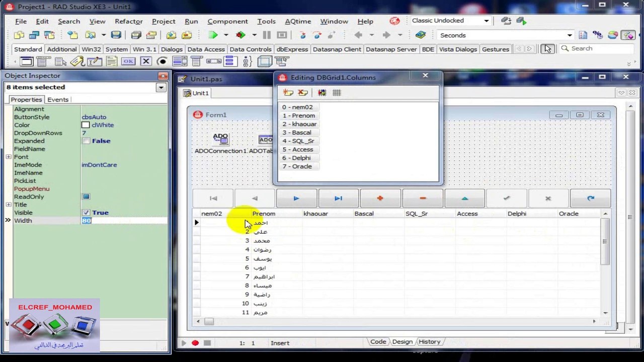Open the Run button dropdown arrow

click(226, 35)
